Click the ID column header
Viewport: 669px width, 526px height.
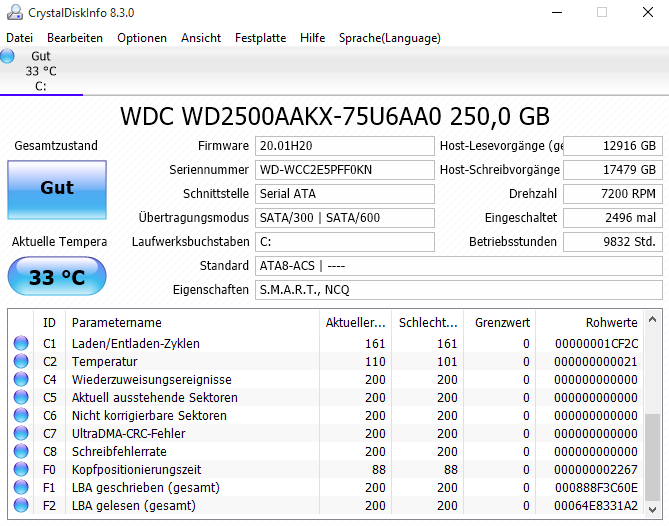click(49, 323)
